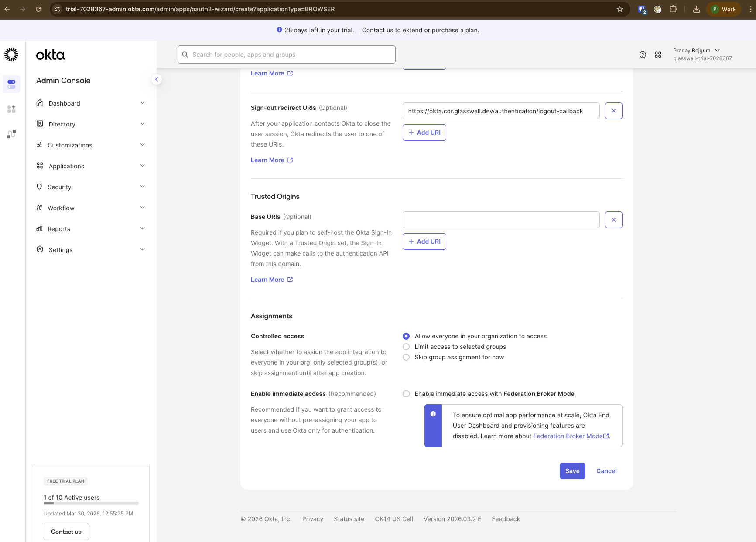756x542 pixels.
Task: Open the help question mark icon
Action: tap(643, 55)
